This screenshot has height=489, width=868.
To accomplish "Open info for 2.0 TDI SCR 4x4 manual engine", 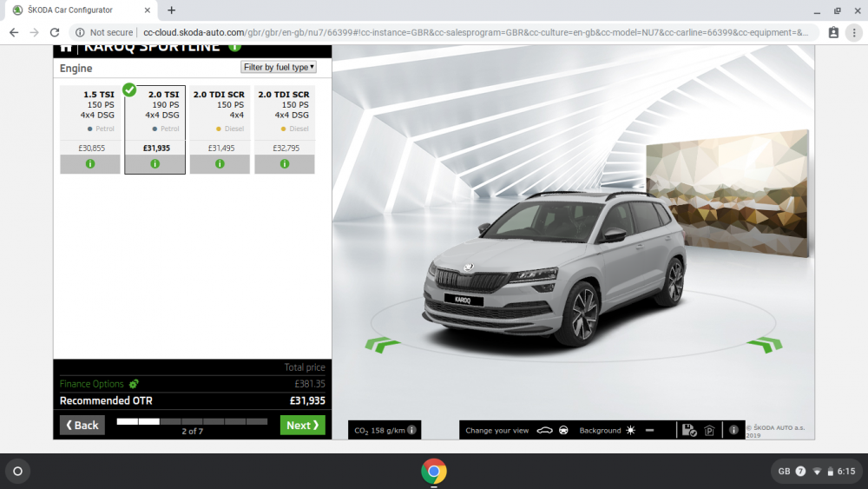I will click(x=220, y=164).
